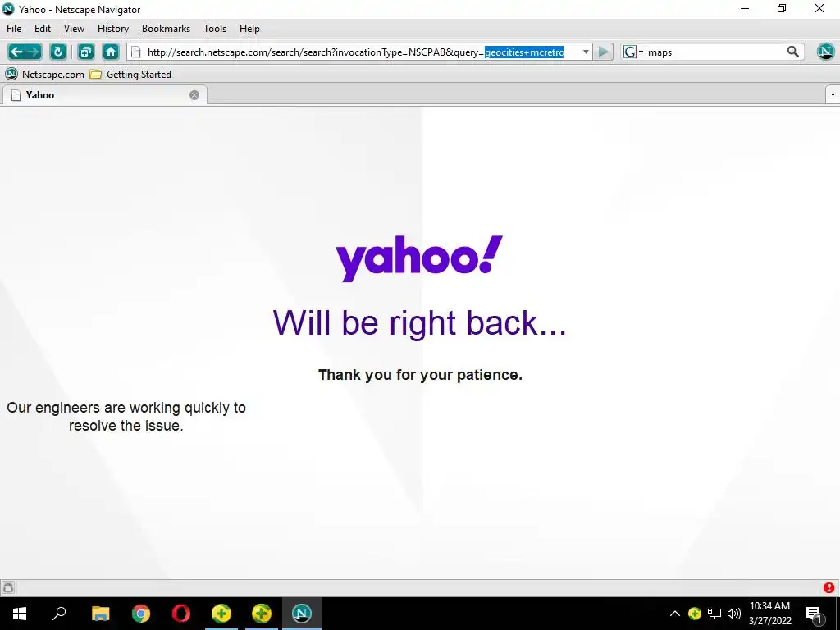Go forward with the Forward arrow button
Viewport: 840px width, 630px height.
33,52
